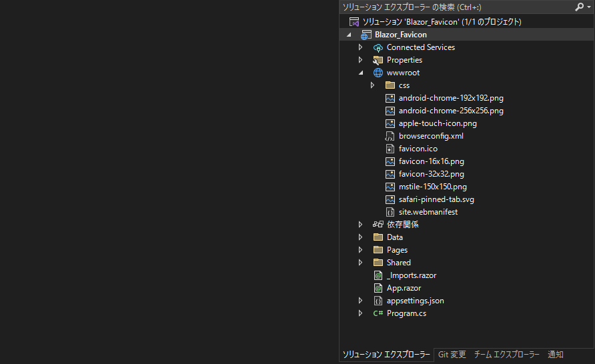The height and width of the screenshot is (364, 595).
Task: Click the App.razor file icon
Action: (x=378, y=288)
